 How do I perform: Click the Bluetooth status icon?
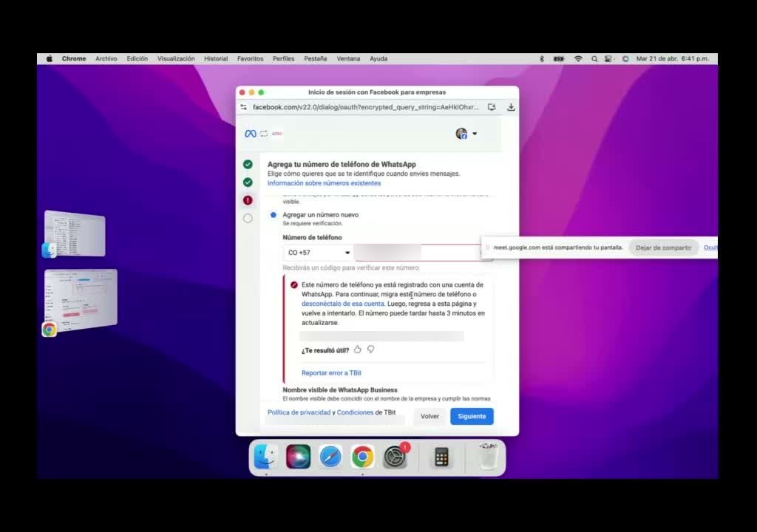pos(542,58)
